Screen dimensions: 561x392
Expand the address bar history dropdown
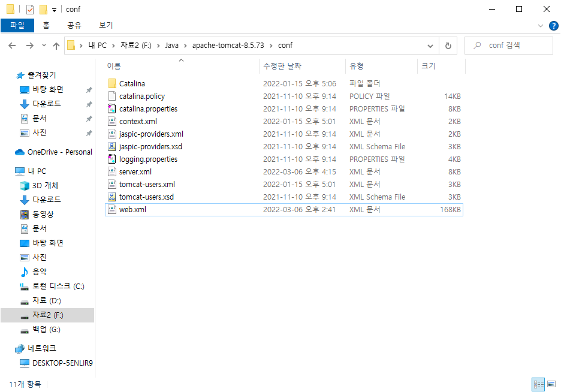tap(430, 46)
